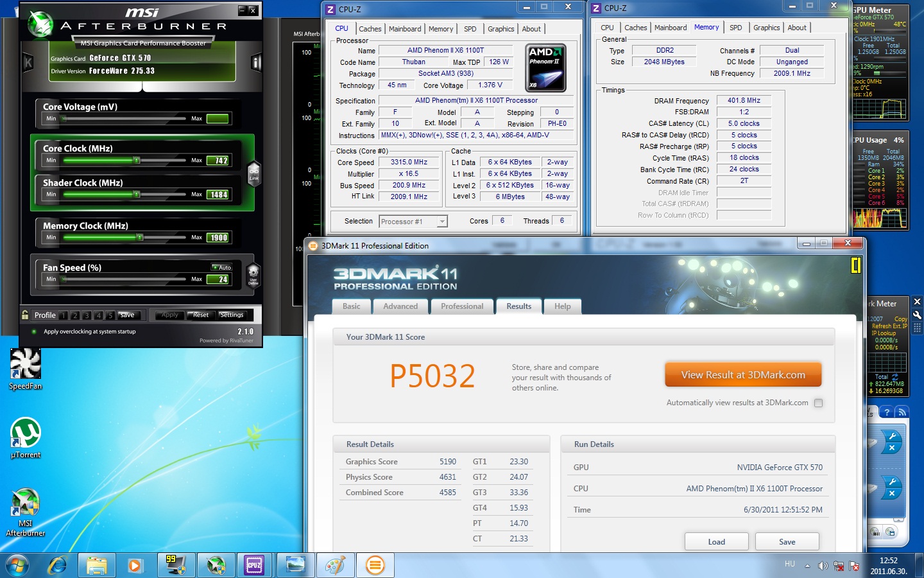924x578 pixels.
Task: Select Afterburner profile slot 5
Action: click(x=110, y=315)
